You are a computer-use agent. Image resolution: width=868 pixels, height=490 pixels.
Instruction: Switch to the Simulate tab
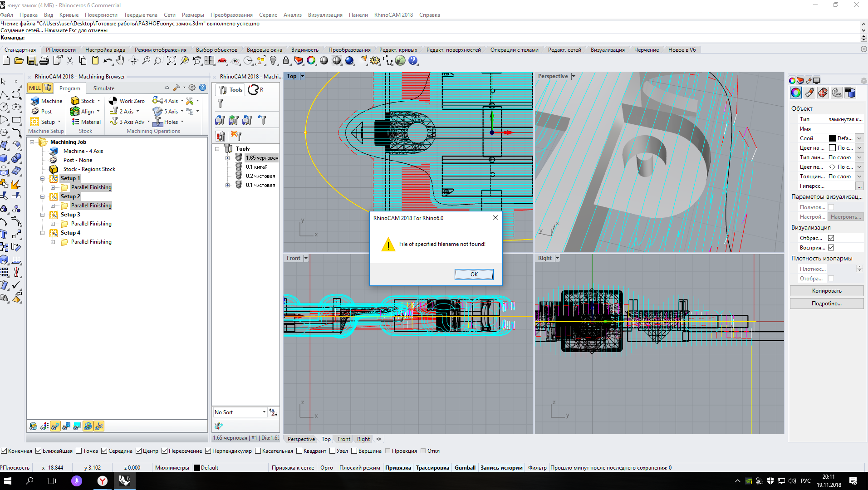[103, 88]
